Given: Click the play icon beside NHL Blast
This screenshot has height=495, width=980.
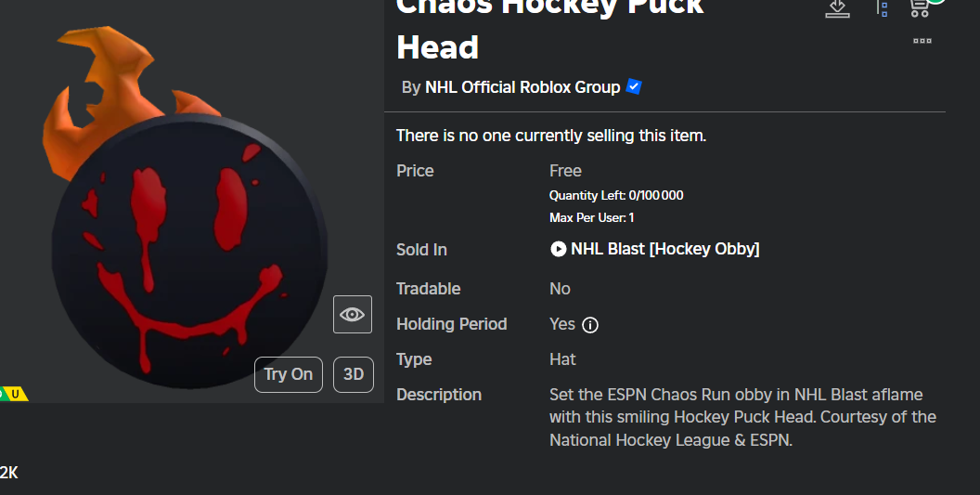Looking at the screenshot, I should coord(558,249).
